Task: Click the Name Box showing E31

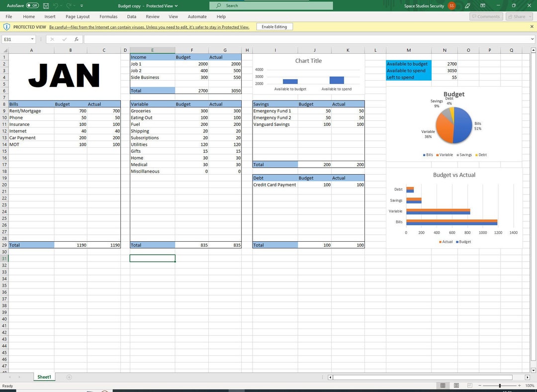Action: [x=15, y=39]
